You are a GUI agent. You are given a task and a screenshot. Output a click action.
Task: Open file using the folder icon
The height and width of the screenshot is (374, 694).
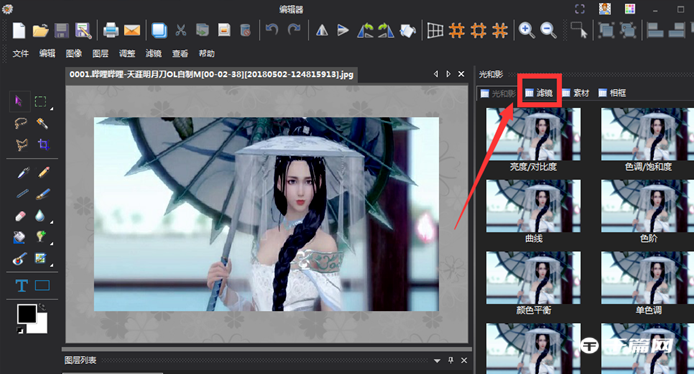(40, 30)
